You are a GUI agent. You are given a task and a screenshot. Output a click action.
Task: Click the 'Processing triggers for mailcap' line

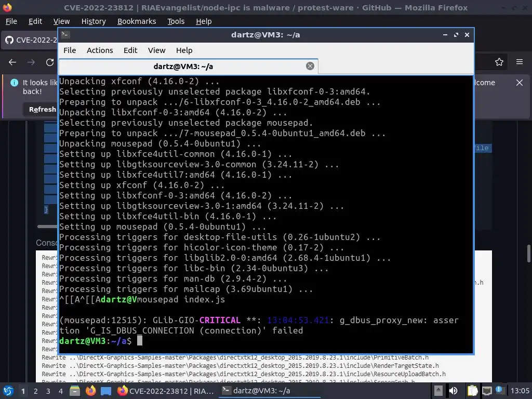186,289
